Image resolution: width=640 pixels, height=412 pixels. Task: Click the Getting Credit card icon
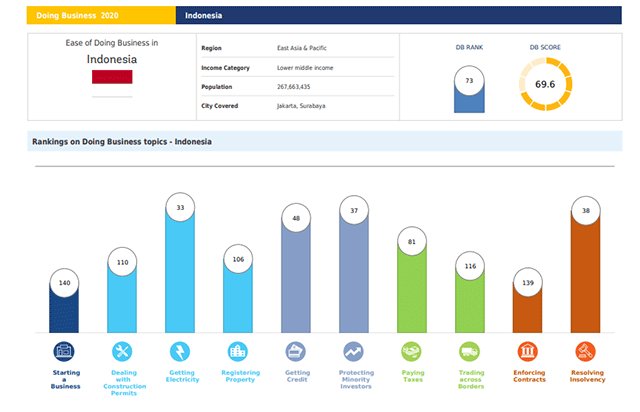(x=296, y=352)
